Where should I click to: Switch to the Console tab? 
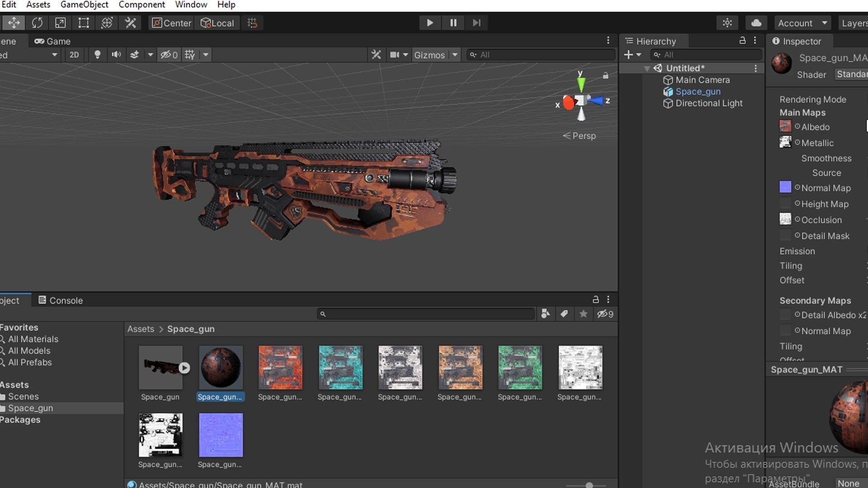tap(61, 300)
